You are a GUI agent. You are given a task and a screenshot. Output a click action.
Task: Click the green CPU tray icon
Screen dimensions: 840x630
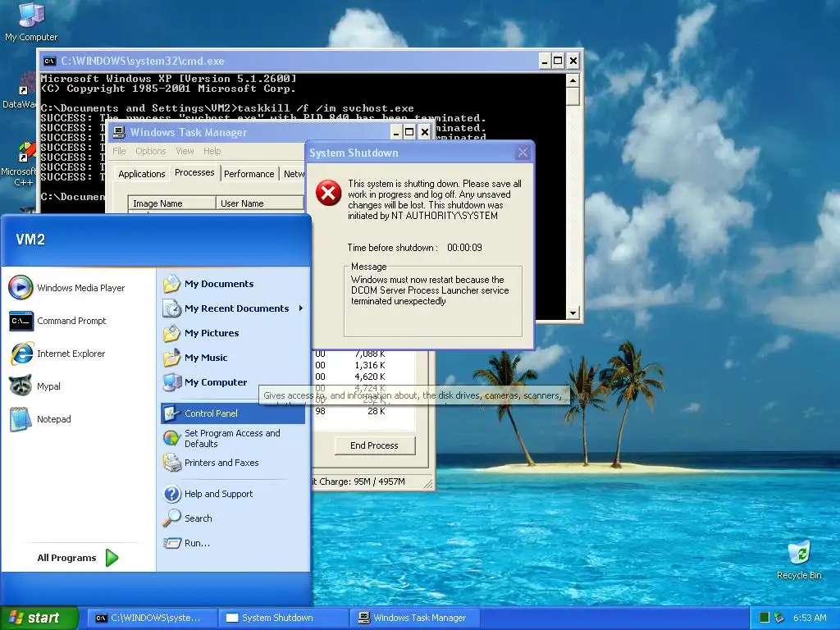point(765,618)
